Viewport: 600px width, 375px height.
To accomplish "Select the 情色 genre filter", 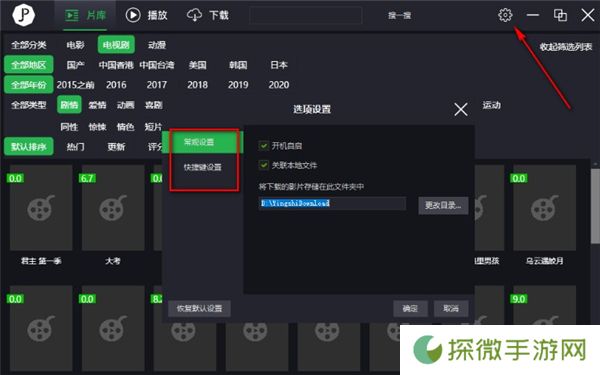I will click(126, 127).
